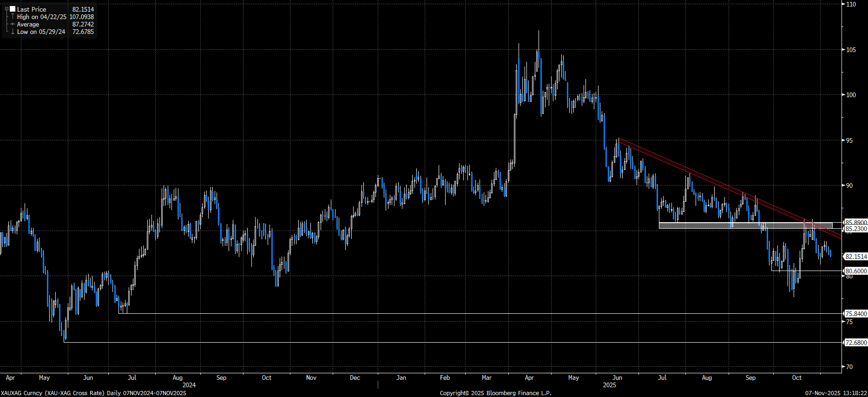
Task: Click the Average line icon in legend
Action: click(x=13, y=24)
